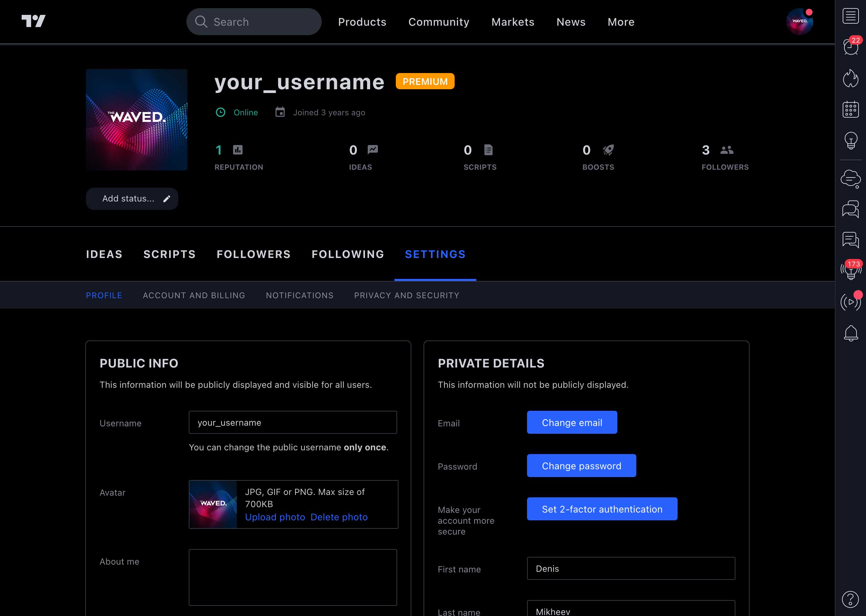Viewport: 866px width, 616px height.
Task: Switch to the Scripts tab
Action: tap(169, 254)
